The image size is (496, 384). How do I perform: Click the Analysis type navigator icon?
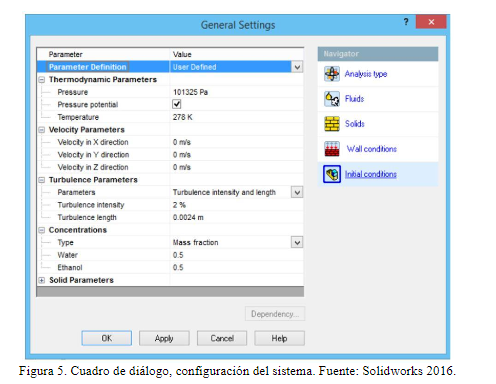point(332,74)
